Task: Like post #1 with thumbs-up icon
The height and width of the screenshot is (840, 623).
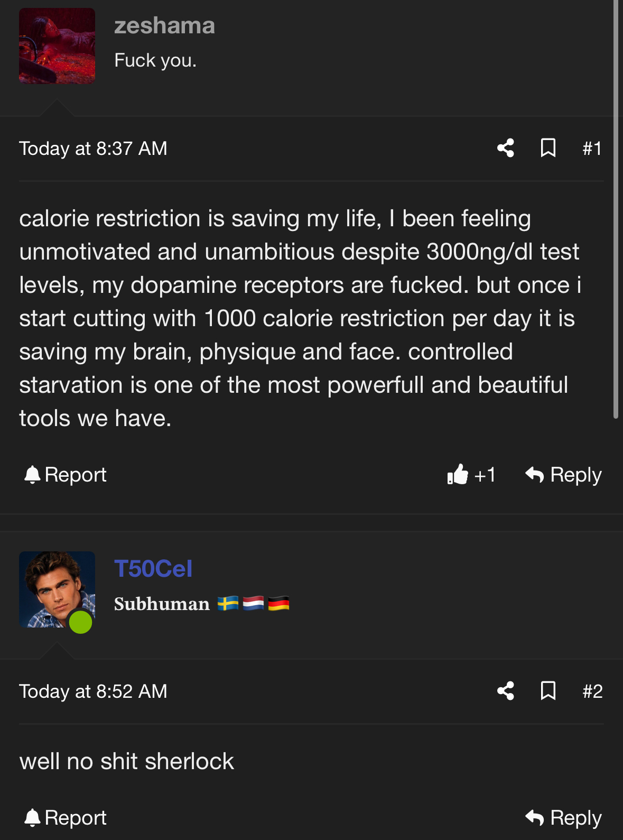Action: point(458,474)
